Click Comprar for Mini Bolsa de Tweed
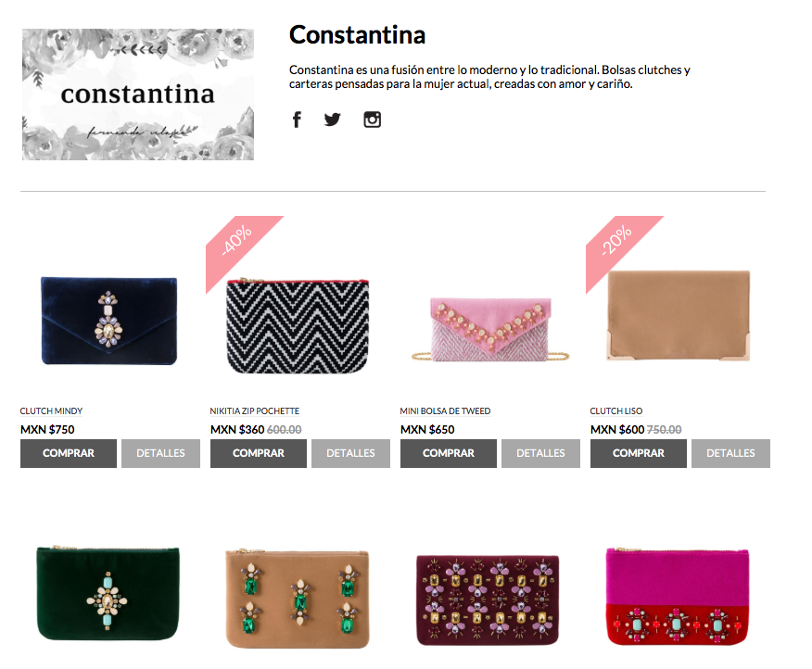This screenshot has height=669, width=812. tap(449, 454)
